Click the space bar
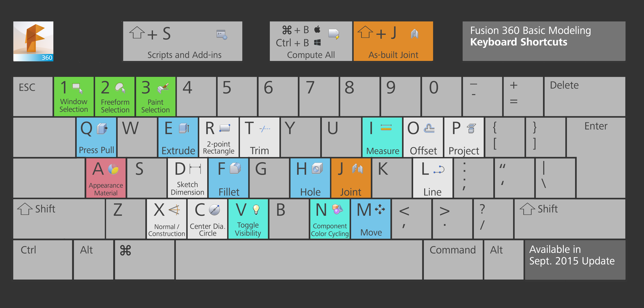 [299, 260]
